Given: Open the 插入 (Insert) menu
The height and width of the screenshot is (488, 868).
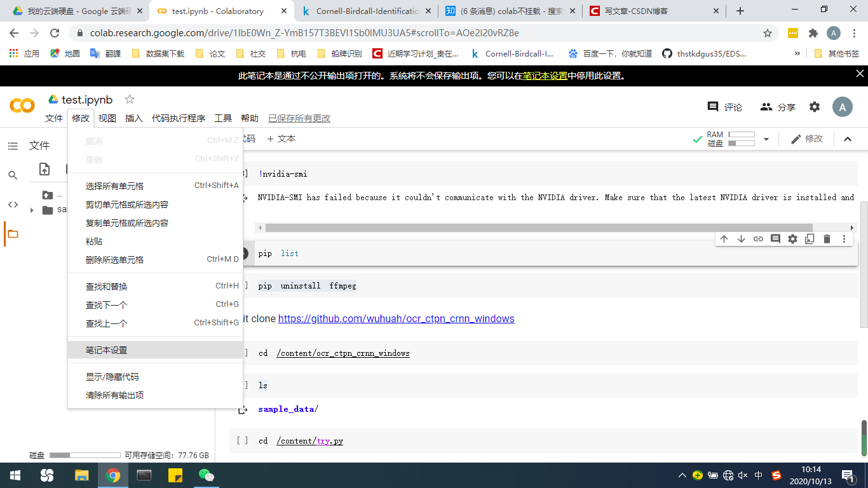Looking at the screenshot, I should tap(134, 118).
